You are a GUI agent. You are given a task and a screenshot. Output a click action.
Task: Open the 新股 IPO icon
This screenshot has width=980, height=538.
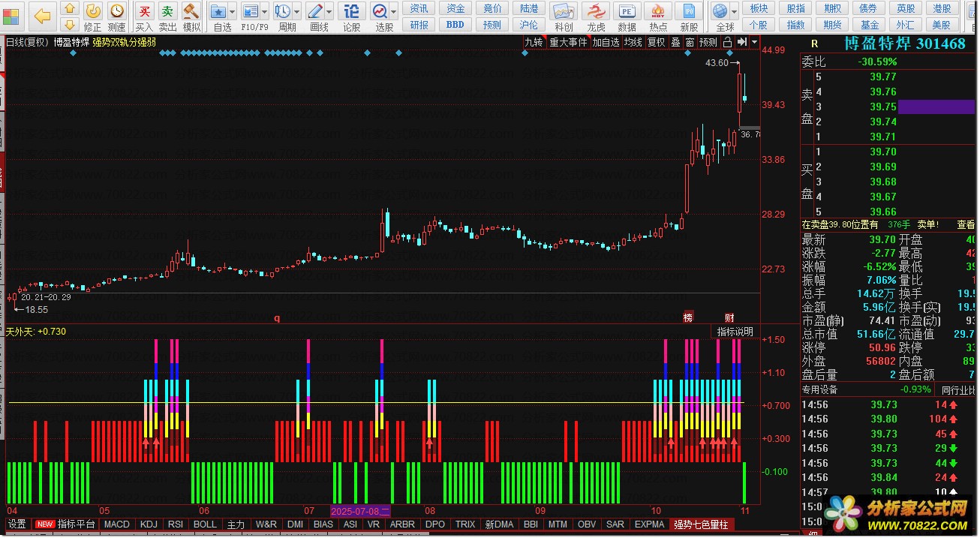[689, 17]
